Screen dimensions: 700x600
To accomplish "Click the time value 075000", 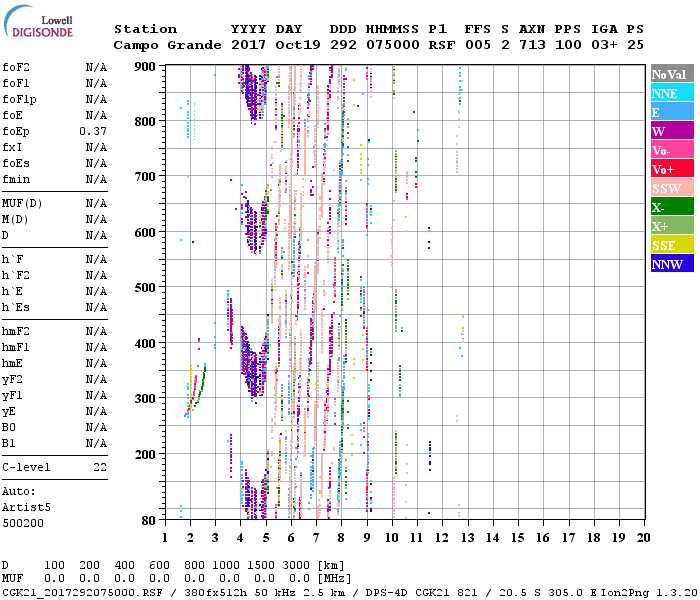I will point(393,45).
